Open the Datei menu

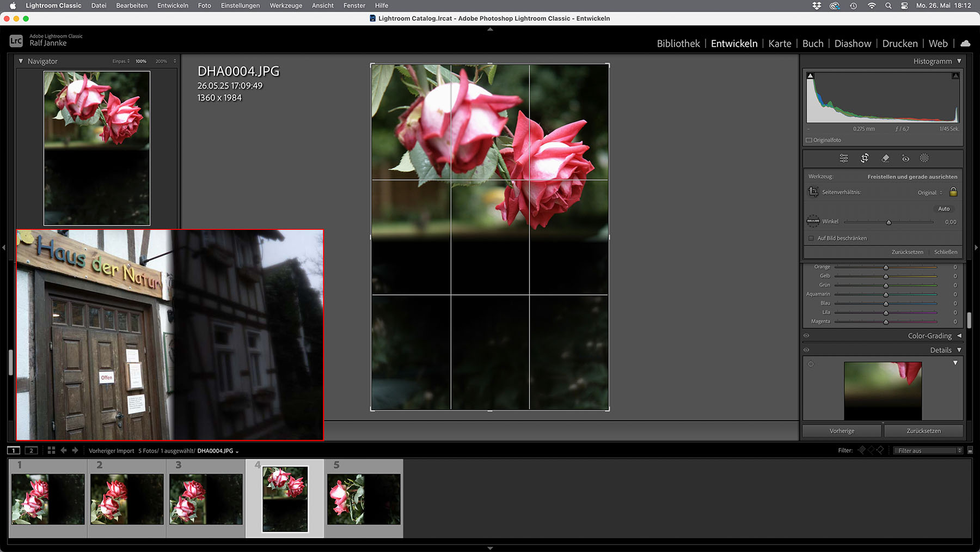[x=99, y=5]
